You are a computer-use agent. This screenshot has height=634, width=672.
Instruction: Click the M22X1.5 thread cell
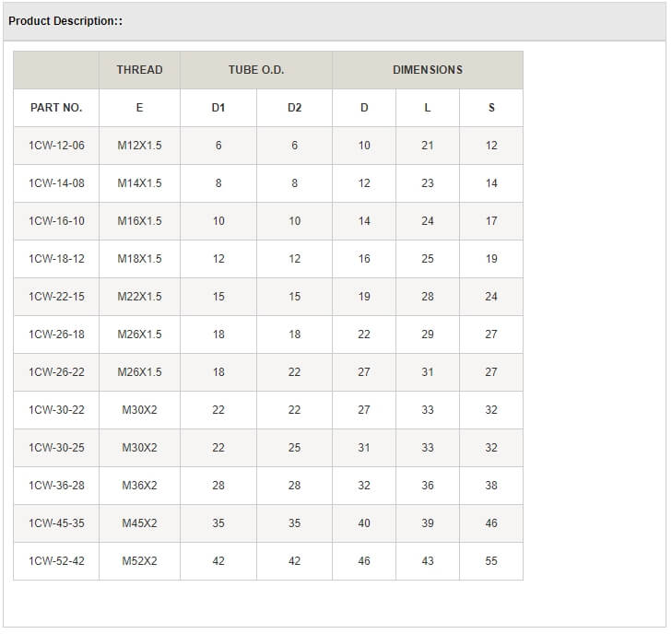[x=139, y=297]
